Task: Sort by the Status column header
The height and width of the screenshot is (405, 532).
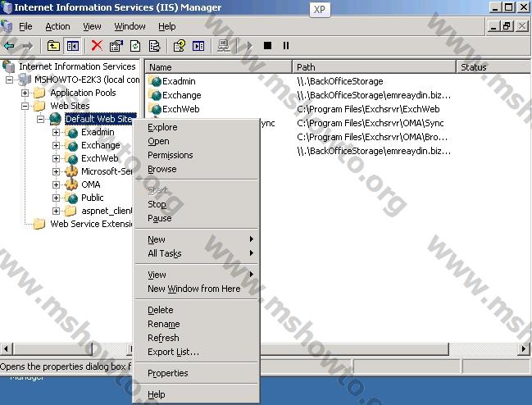Action: pyautogui.click(x=494, y=67)
